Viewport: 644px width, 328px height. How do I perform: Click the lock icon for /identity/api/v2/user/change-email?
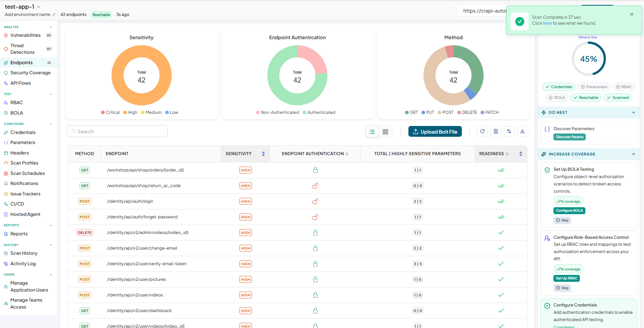pos(315,248)
